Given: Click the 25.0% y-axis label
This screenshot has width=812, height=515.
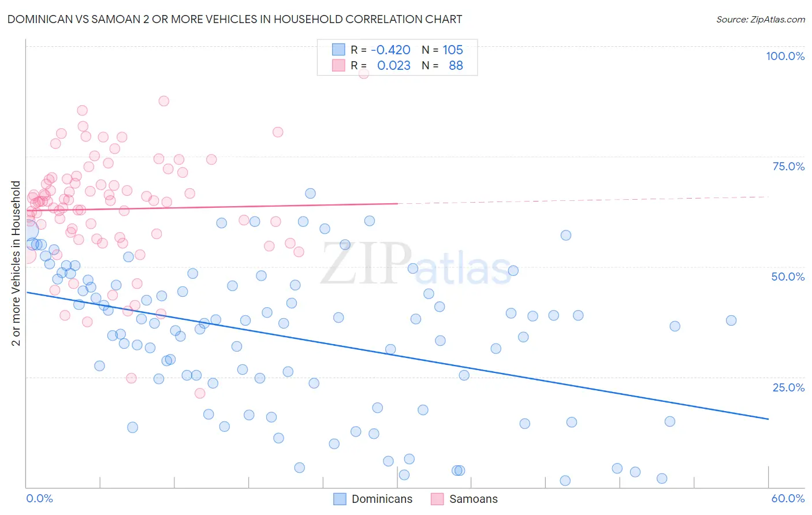Looking at the screenshot, I should [788, 387].
